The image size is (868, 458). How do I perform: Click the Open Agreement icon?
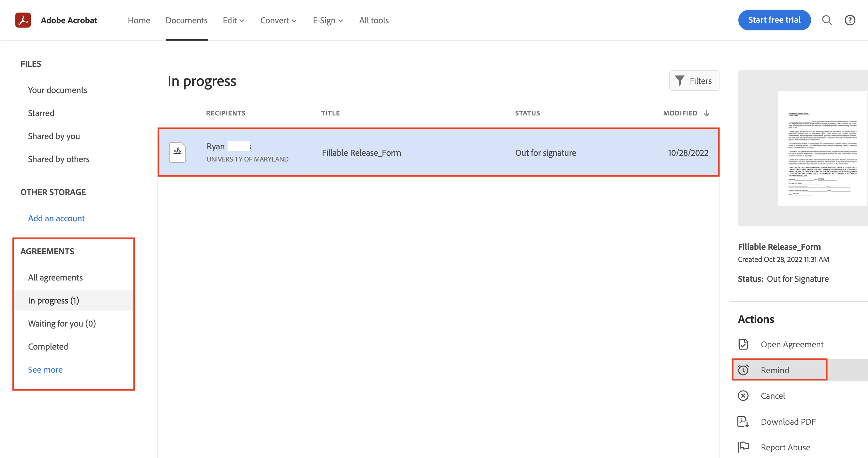tap(743, 344)
